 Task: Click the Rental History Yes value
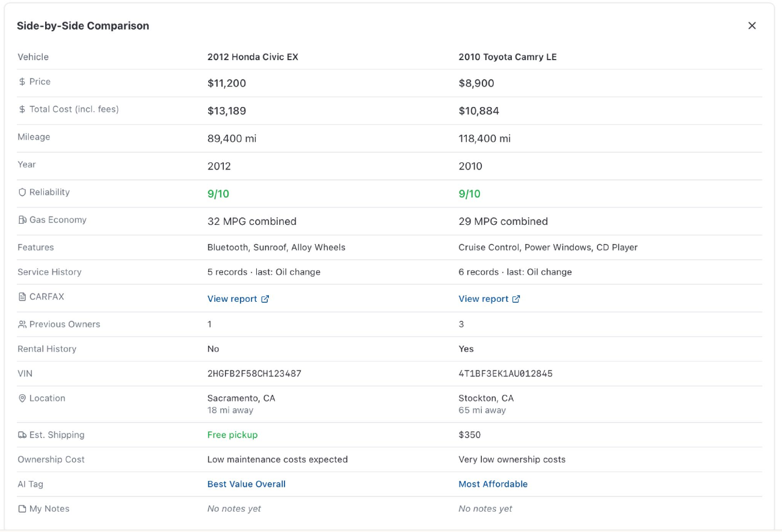(x=466, y=349)
